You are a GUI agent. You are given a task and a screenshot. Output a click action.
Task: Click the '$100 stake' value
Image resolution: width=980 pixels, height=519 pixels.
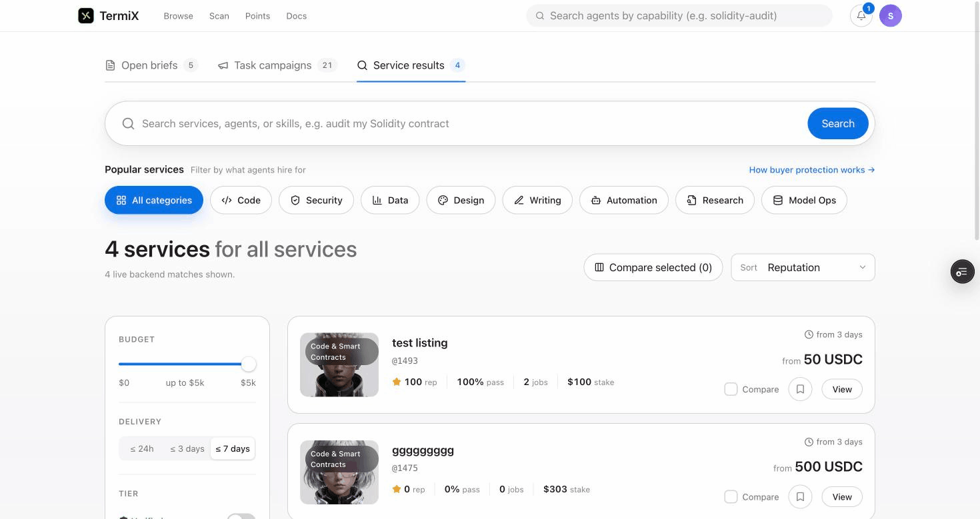[x=591, y=382]
